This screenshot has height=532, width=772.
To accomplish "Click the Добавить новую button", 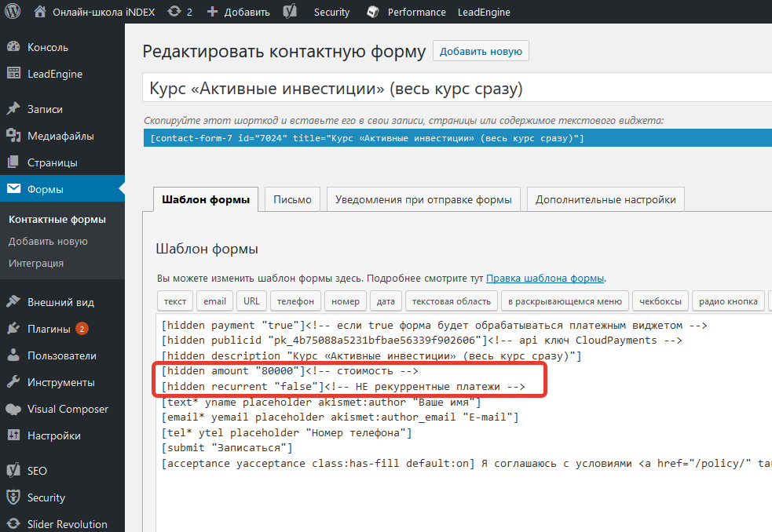I will tap(481, 52).
